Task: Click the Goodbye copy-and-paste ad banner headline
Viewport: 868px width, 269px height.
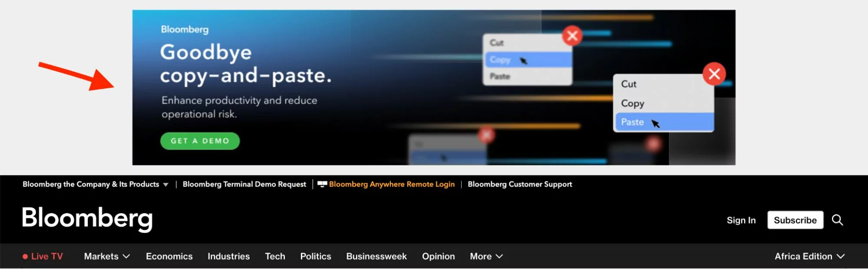Action: pos(246,64)
